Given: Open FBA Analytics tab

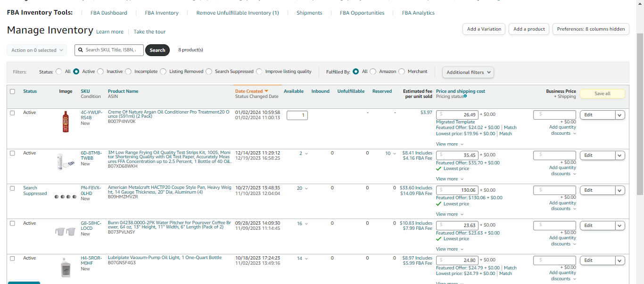Looking at the screenshot, I should [x=418, y=13].
